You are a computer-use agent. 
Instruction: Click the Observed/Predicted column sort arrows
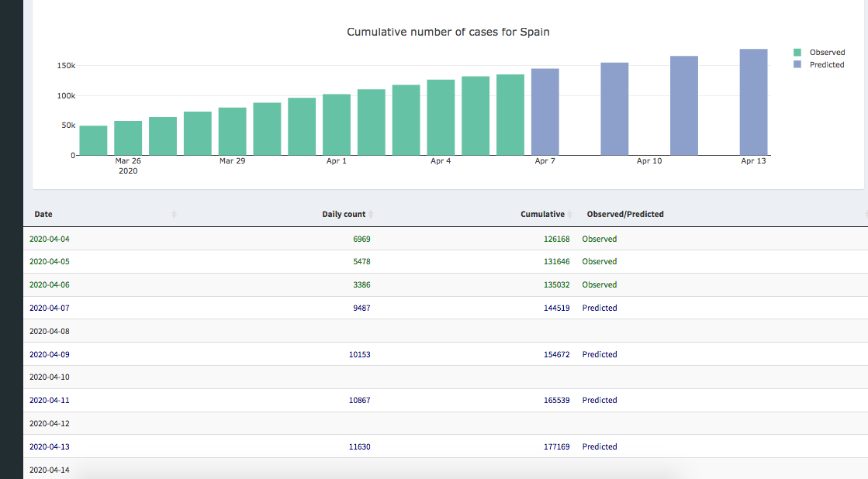pos(866,214)
